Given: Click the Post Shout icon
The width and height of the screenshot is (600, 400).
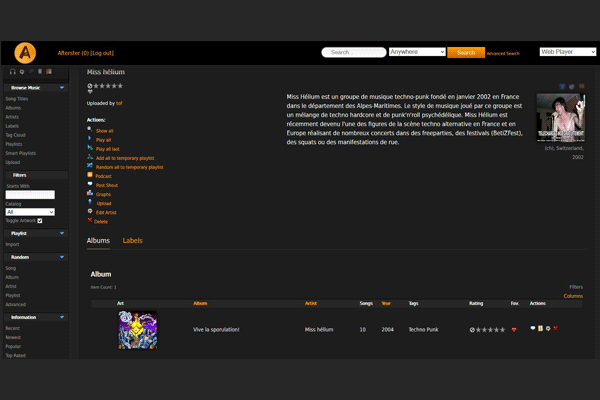Looking at the screenshot, I should pos(90,184).
